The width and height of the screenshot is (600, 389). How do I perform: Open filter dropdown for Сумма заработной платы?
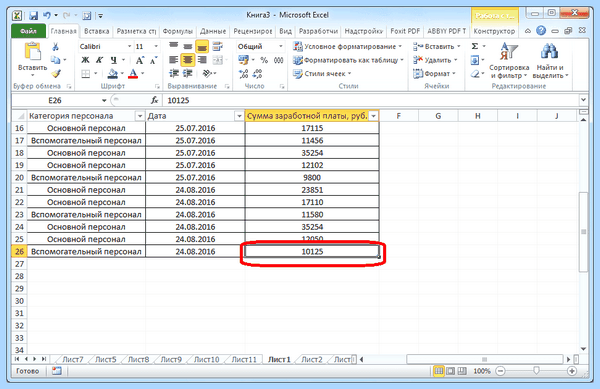pyautogui.click(x=373, y=116)
